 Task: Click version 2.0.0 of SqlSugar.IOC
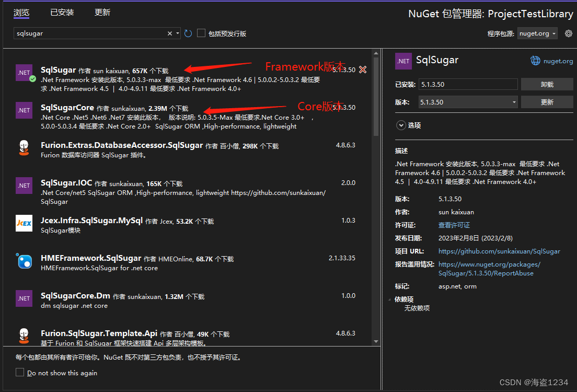coord(348,183)
